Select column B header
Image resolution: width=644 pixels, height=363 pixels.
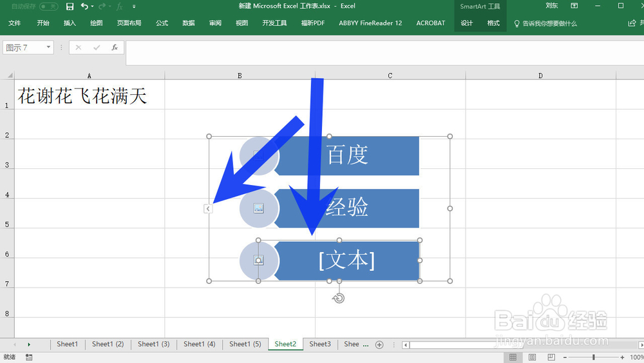240,75
